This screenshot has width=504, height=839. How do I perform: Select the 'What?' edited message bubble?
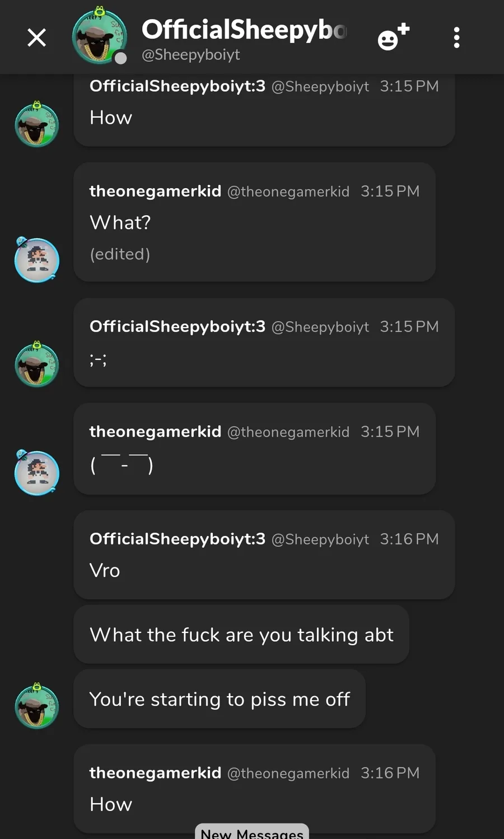[255, 222]
